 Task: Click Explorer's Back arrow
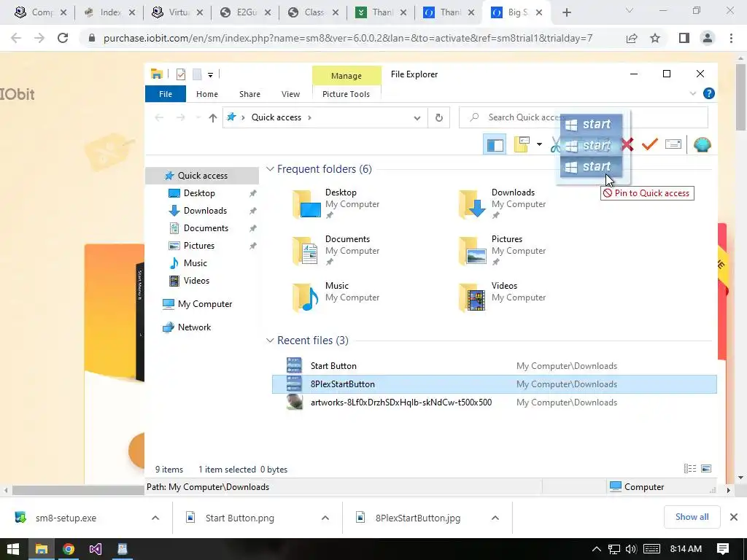(160, 117)
